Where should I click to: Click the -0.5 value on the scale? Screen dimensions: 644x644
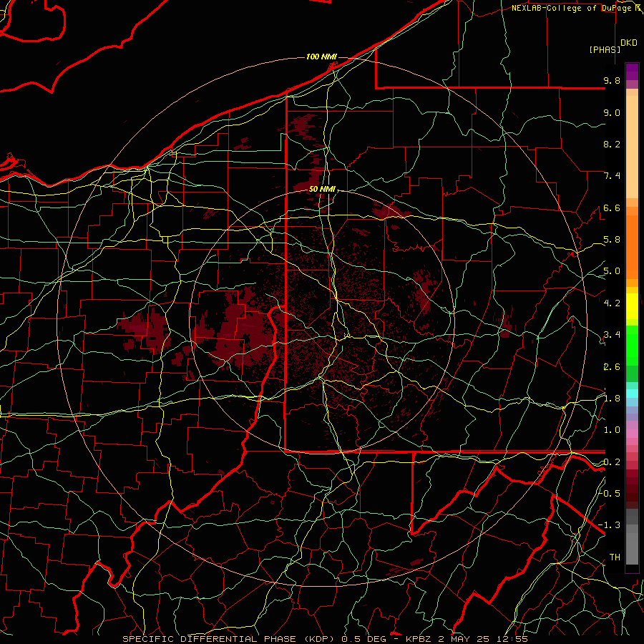610,493
